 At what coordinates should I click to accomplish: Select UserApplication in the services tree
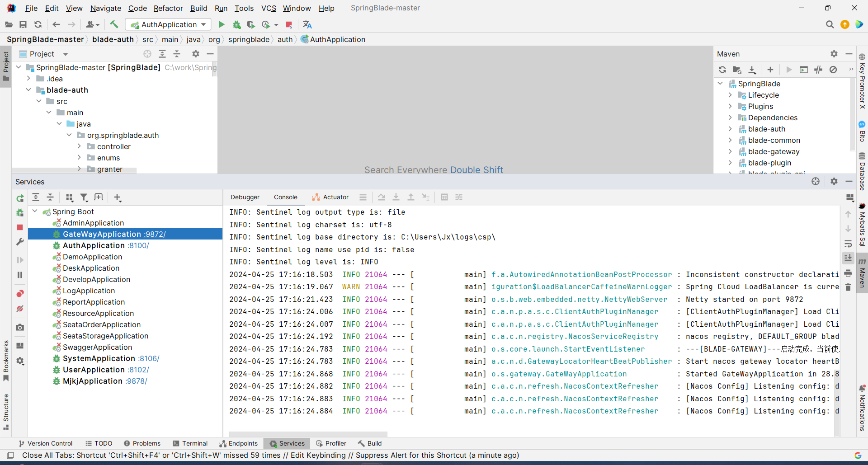click(94, 370)
